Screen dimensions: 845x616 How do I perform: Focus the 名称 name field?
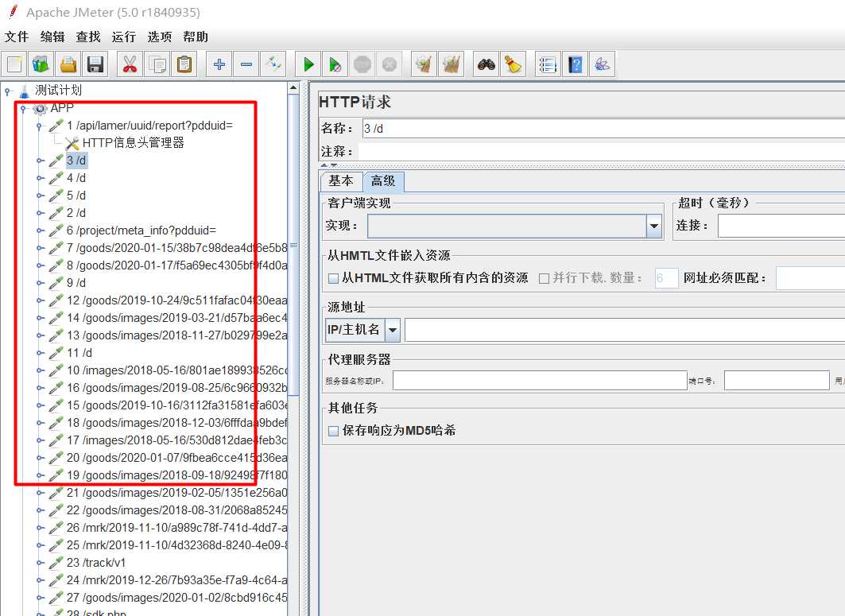(x=603, y=129)
